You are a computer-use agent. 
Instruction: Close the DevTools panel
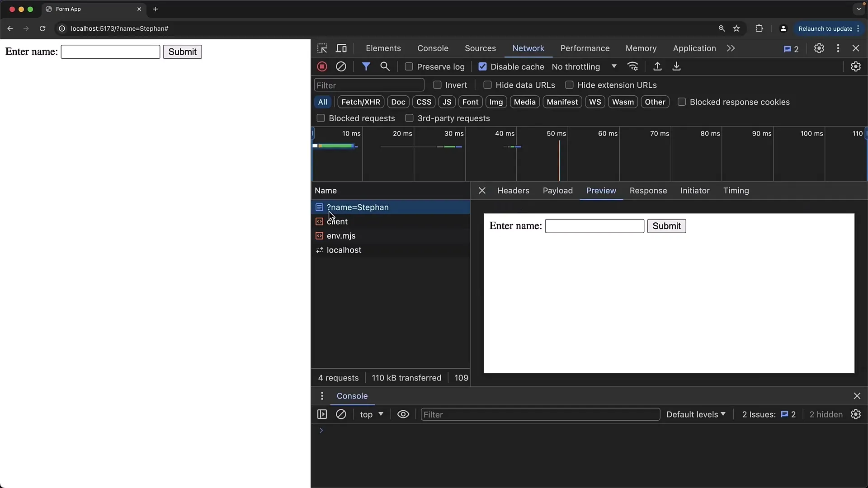click(x=856, y=48)
